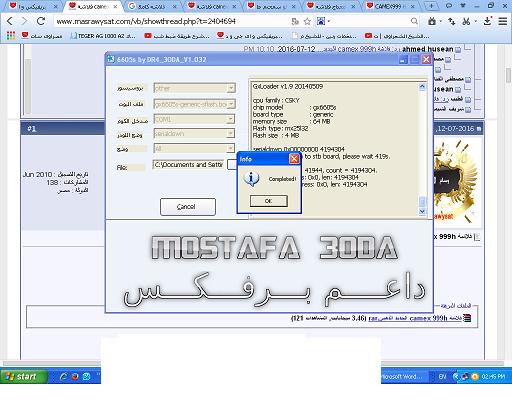Screen dimensions: 512x408
Task: Open the gx6605s-generic boot file dropdown
Action: [x=231, y=104]
